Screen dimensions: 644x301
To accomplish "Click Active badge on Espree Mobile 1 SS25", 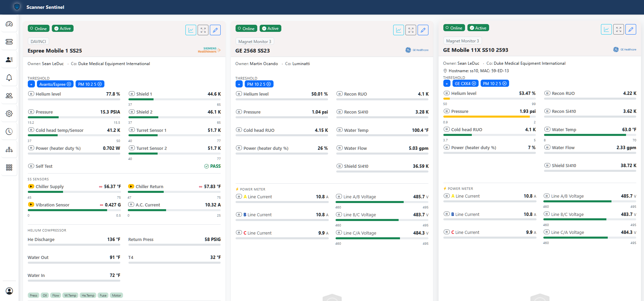I will (x=63, y=28).
